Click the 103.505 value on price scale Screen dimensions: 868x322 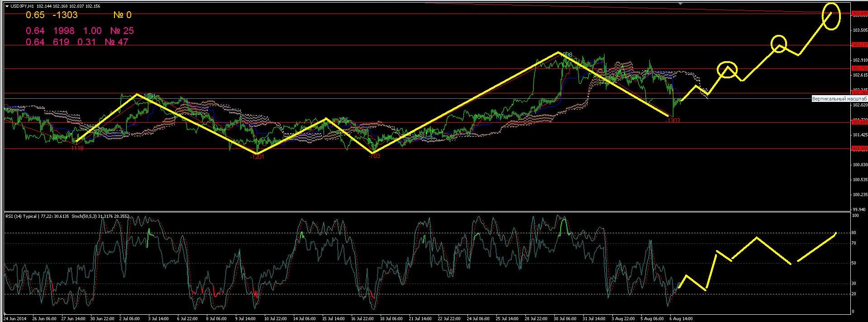858,30
